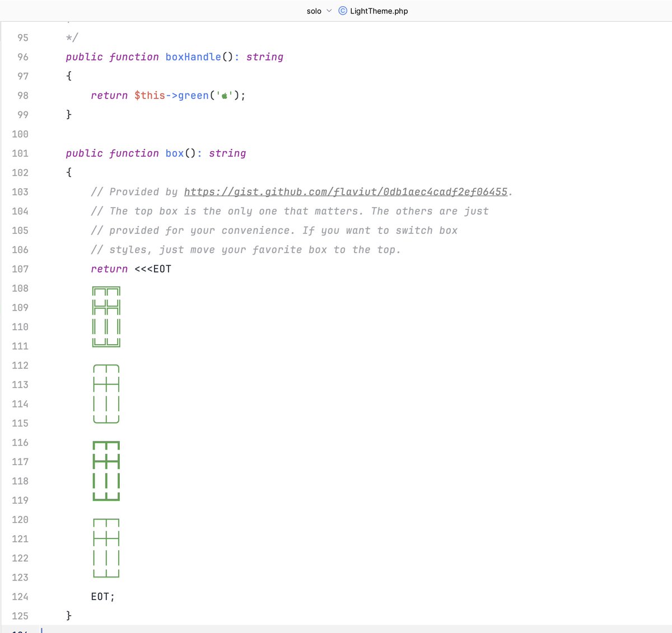
Task: Click the boxHandle function name
Action: coord(193,57)
